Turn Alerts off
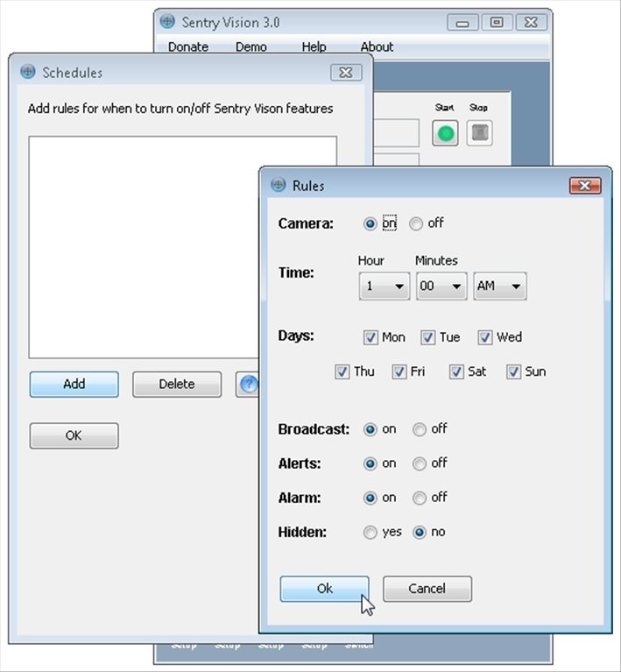 point(420,463)
